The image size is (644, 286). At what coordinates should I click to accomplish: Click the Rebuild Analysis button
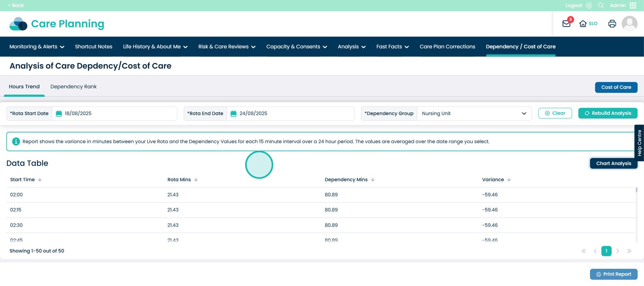[x=607, y=113]
